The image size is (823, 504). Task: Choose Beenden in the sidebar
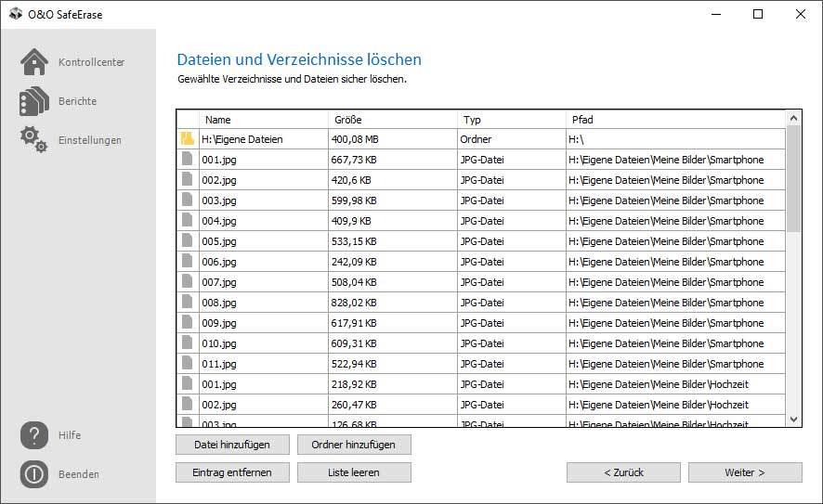(79, 474)
